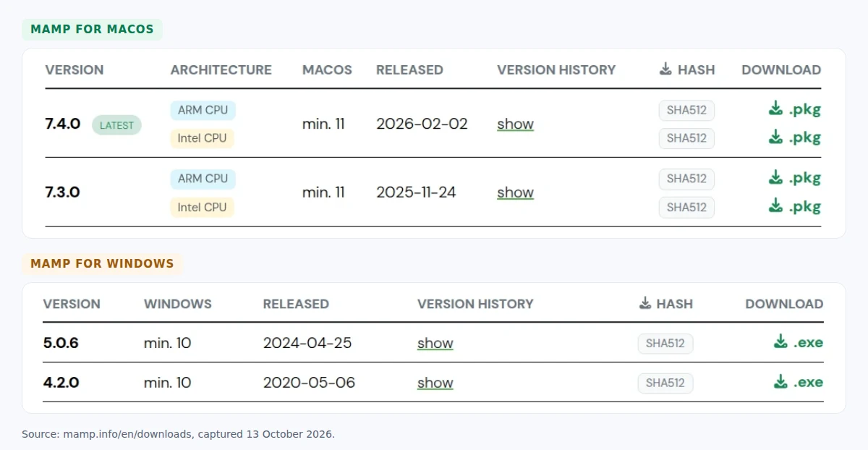868x450 pixels.
Task: Click release date 2025-11-24
Action: 416,193
